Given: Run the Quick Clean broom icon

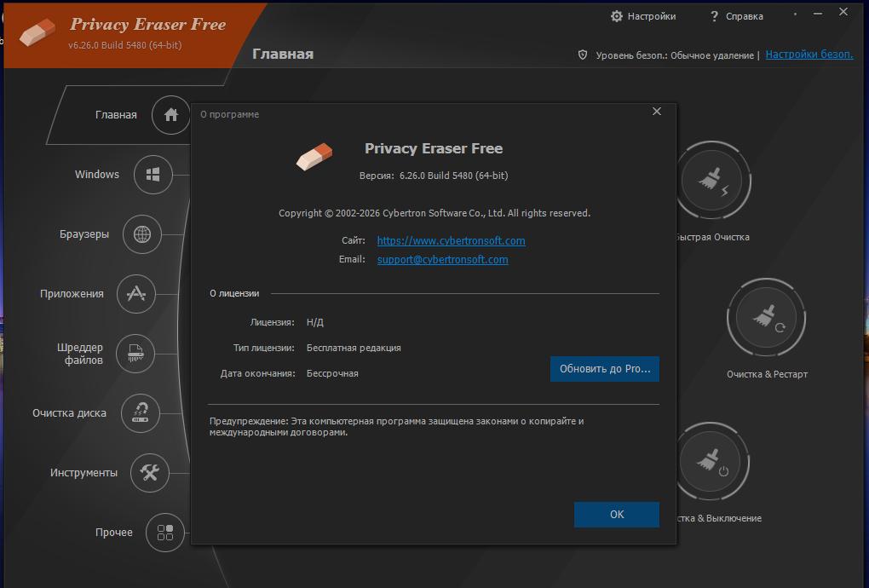Looking at the screenshot, I should point(714,181).
